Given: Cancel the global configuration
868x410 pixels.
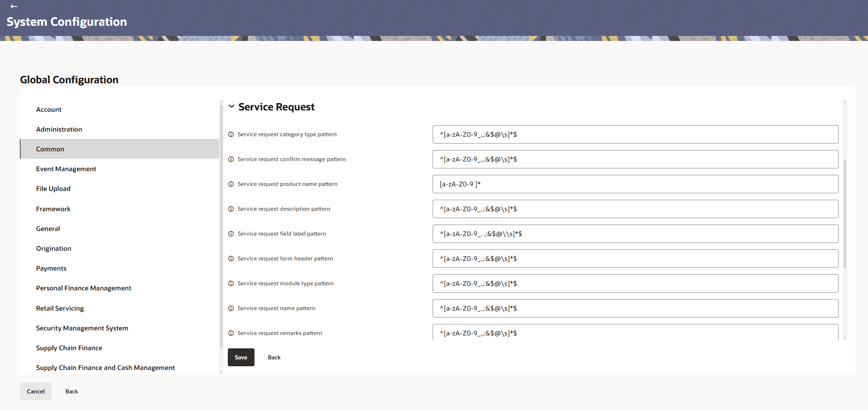Looking at the screenshot, I should pos(36,392).
